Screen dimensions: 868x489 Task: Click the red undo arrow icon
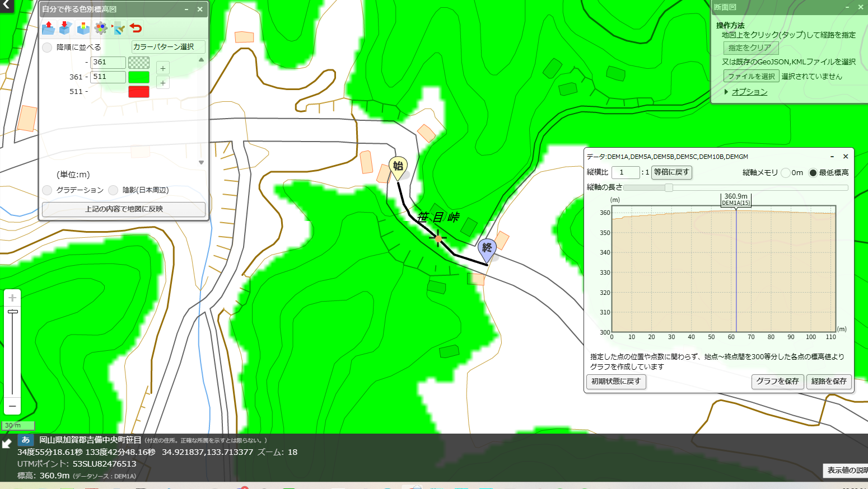136,27
